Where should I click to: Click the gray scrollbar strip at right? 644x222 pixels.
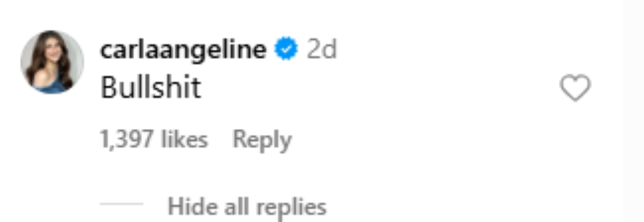(633, 111)
